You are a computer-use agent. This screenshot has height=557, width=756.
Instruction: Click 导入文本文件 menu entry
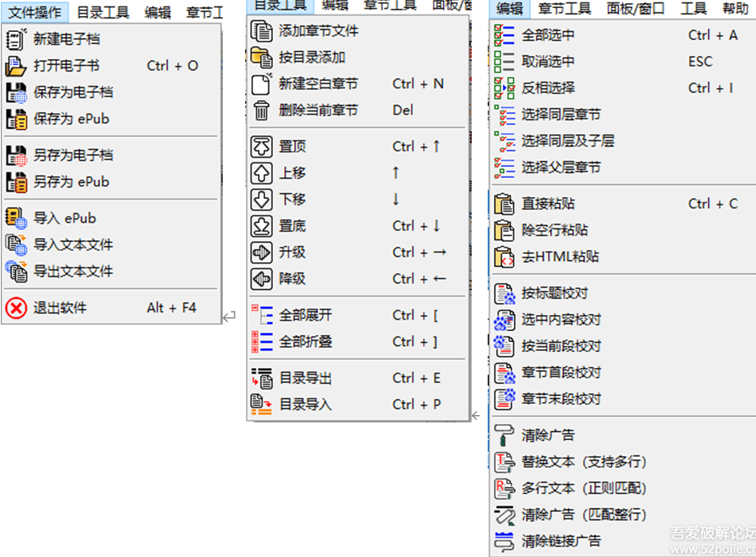pyautogui.click(x=73, y=245)
